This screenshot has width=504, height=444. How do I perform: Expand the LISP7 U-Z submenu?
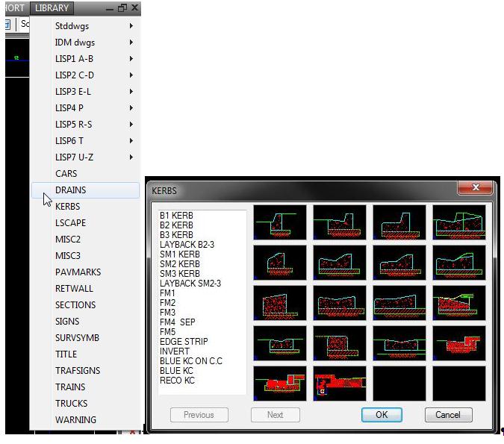tap(86, 157)
